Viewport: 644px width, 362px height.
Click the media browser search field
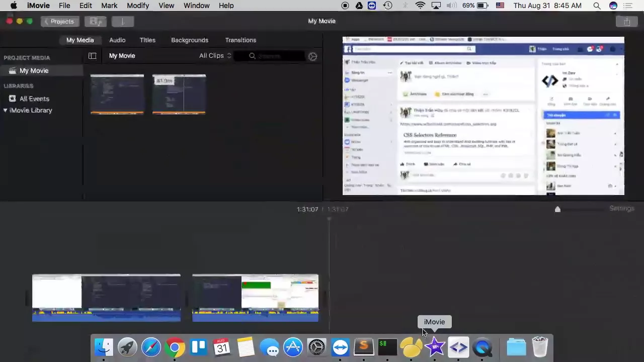(270, 56)
